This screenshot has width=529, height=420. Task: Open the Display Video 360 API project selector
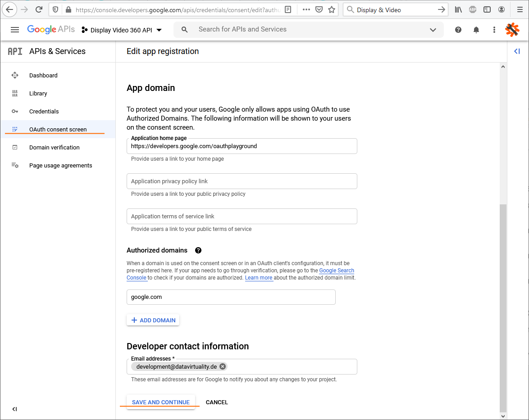(122, 29)
